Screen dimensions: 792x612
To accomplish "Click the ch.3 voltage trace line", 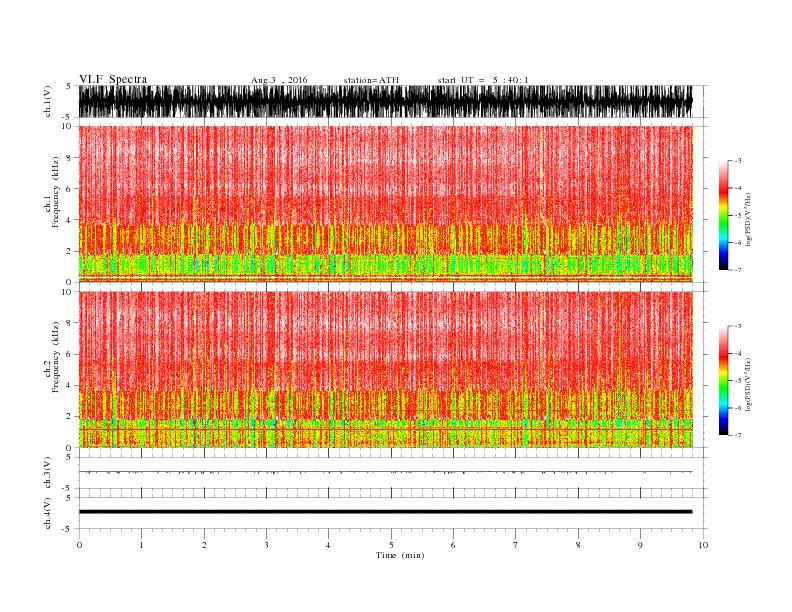I will pos(385,472).
